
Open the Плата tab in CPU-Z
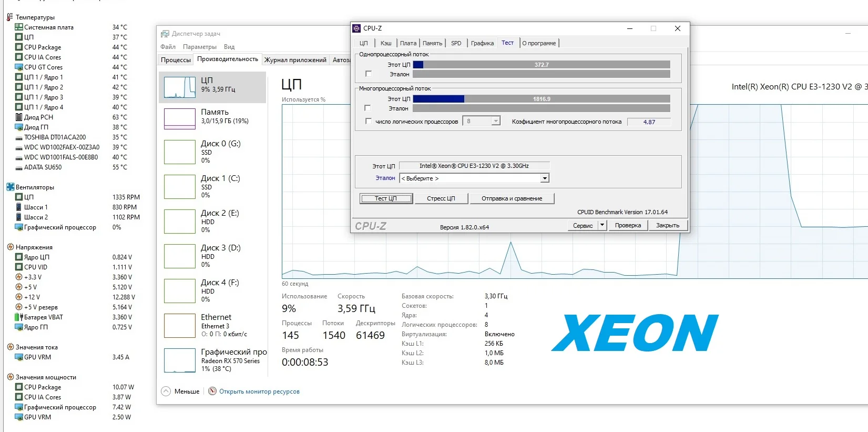408,43
